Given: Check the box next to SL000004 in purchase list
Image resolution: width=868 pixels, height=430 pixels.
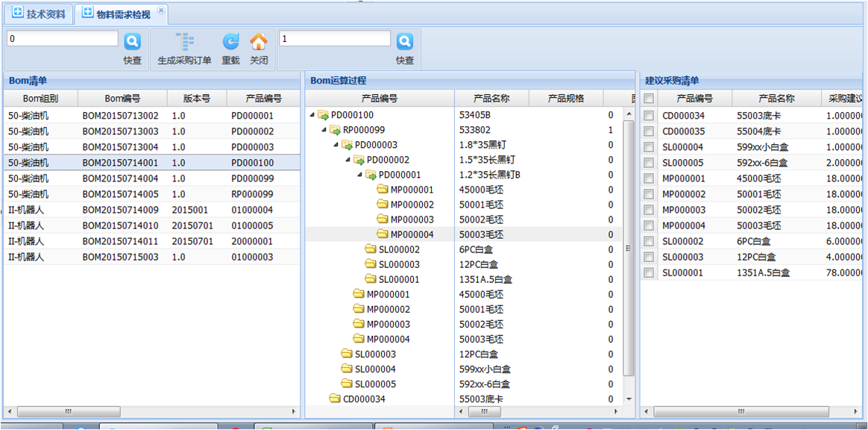Looking at the screenshot, I should pos(649,147).
